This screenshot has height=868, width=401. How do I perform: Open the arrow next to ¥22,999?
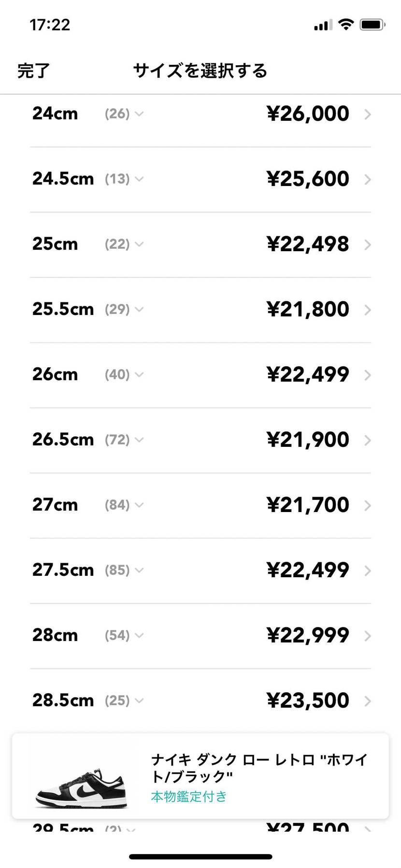pos(368,636)
